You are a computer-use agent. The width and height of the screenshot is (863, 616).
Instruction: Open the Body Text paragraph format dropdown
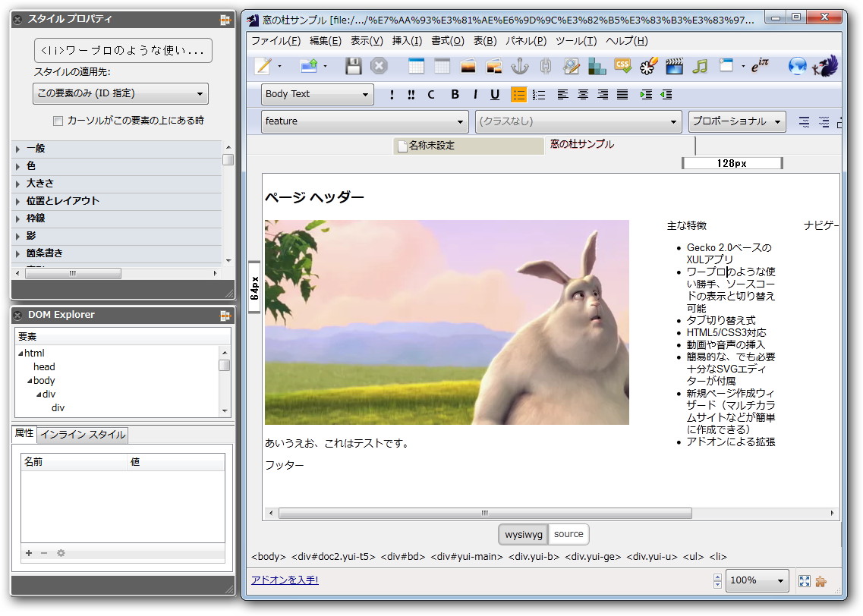pos(317,94)
